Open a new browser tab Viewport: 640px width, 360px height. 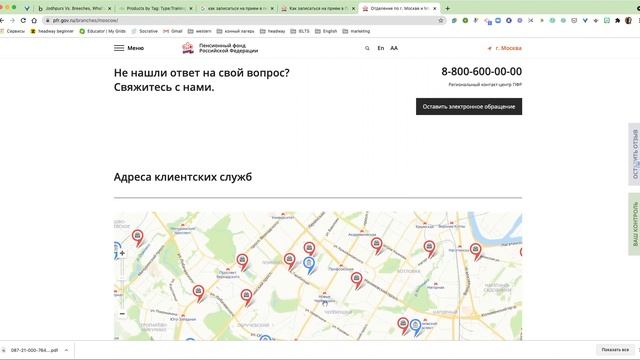447,8
